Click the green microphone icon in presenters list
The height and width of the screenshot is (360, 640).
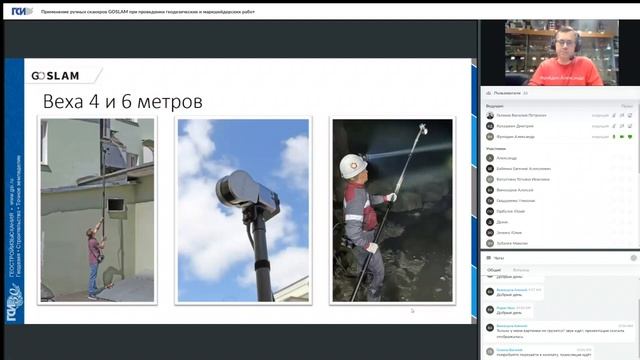point(614,137)
